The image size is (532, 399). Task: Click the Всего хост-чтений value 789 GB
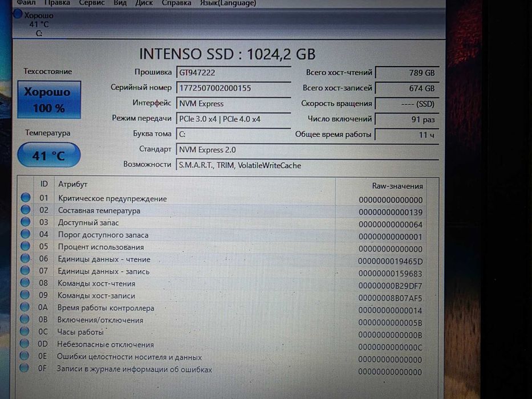pos(407,72)
